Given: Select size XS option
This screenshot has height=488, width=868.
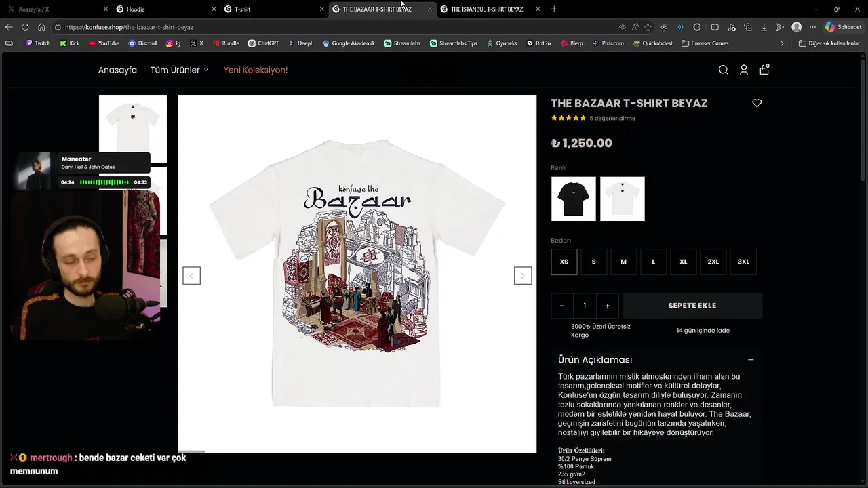Looking at the screenshot, I should [x=564, y=262].
